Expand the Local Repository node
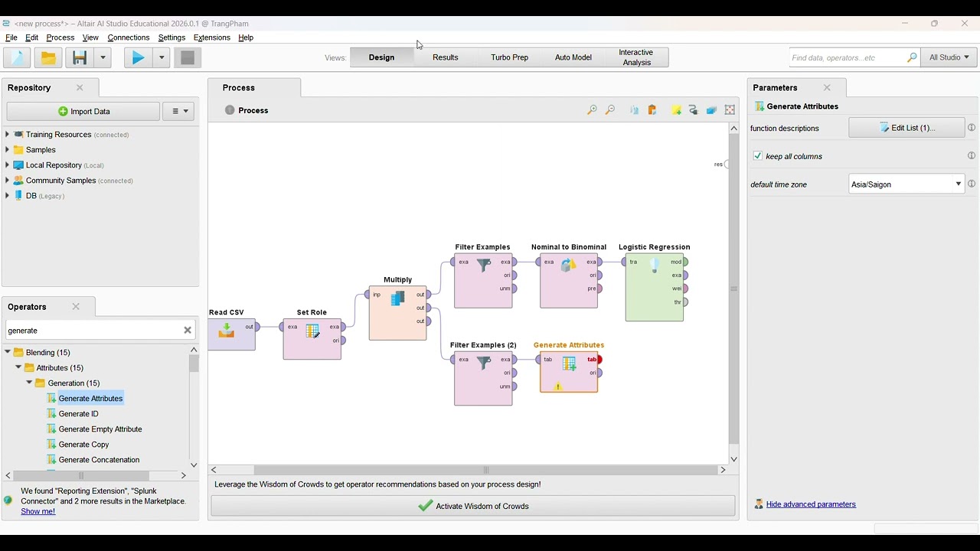 pos(8,165)
